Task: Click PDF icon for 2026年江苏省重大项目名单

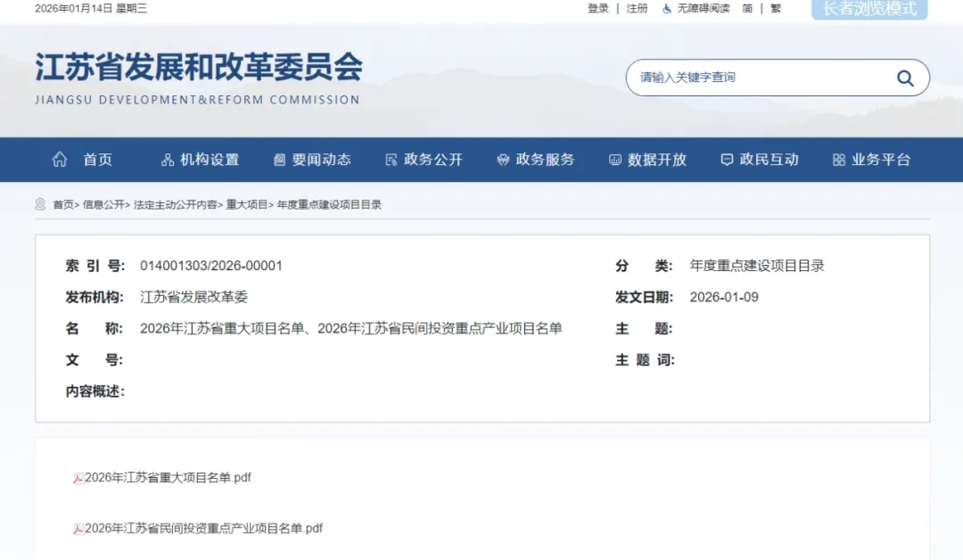Action: (78, 478)
